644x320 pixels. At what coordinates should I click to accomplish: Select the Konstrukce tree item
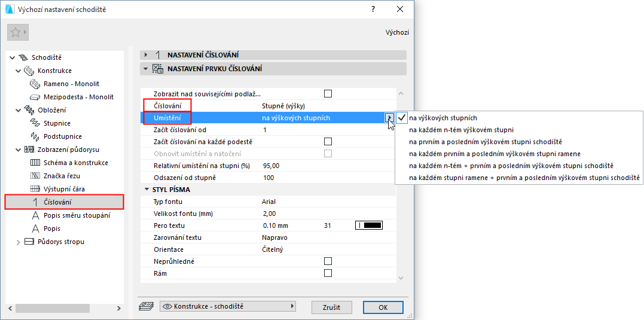point(54,71)
